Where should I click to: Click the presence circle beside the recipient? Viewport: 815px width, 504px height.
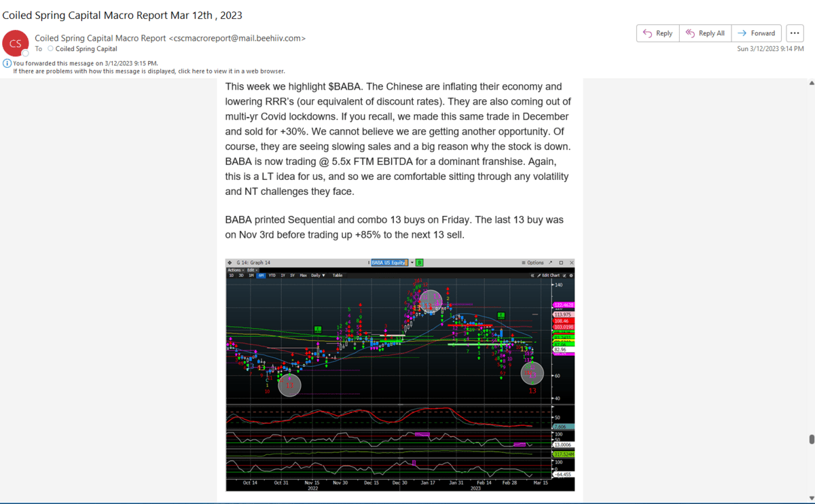click(50, 49)
